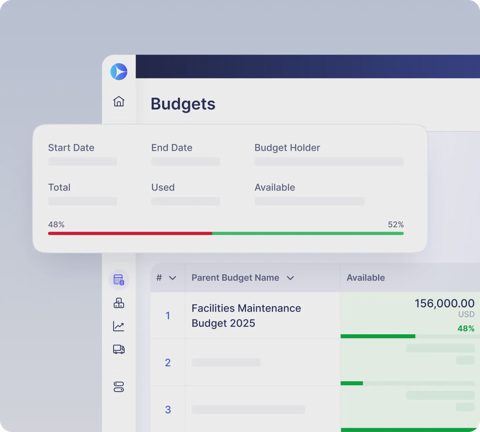480x432 pixels.
Task: Expand the # column sort chevron
Action: pos(172,278)
